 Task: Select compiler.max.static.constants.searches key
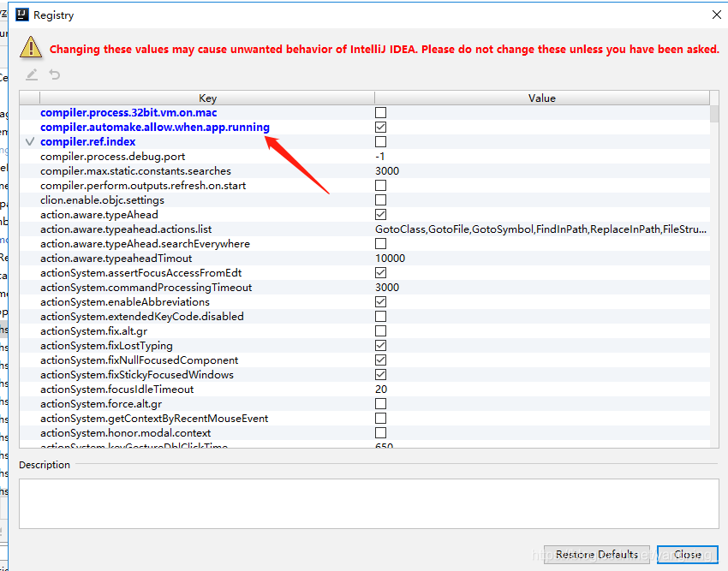coord(135,171)
